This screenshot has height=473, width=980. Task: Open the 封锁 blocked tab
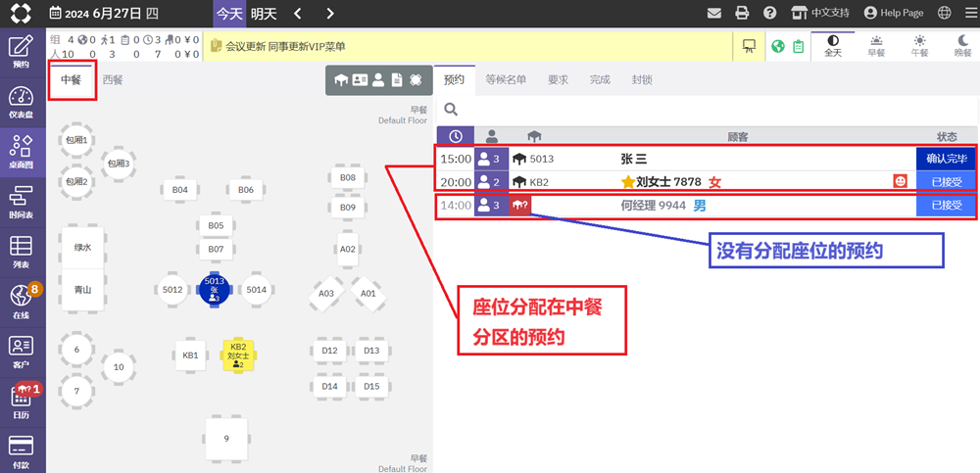tap(642, 80)
